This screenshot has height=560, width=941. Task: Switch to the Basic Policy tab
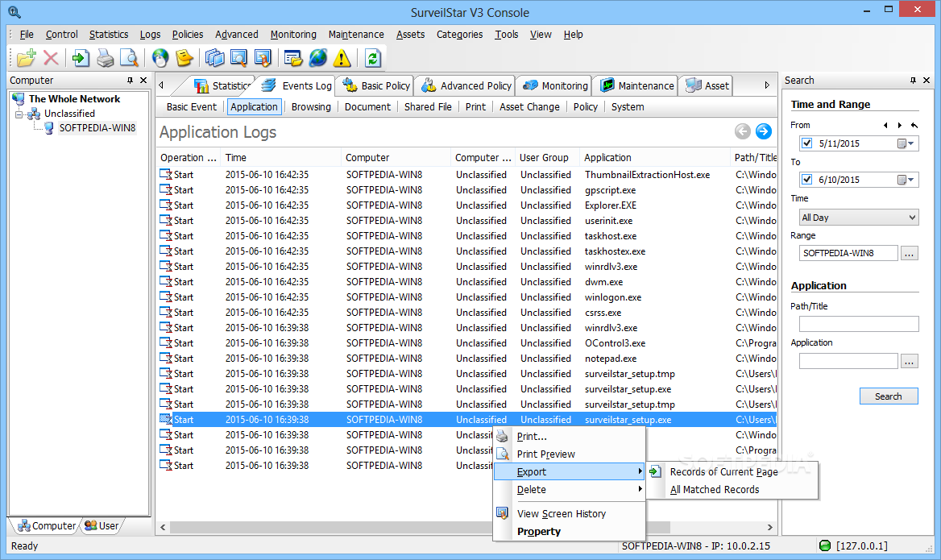(376, 86)
